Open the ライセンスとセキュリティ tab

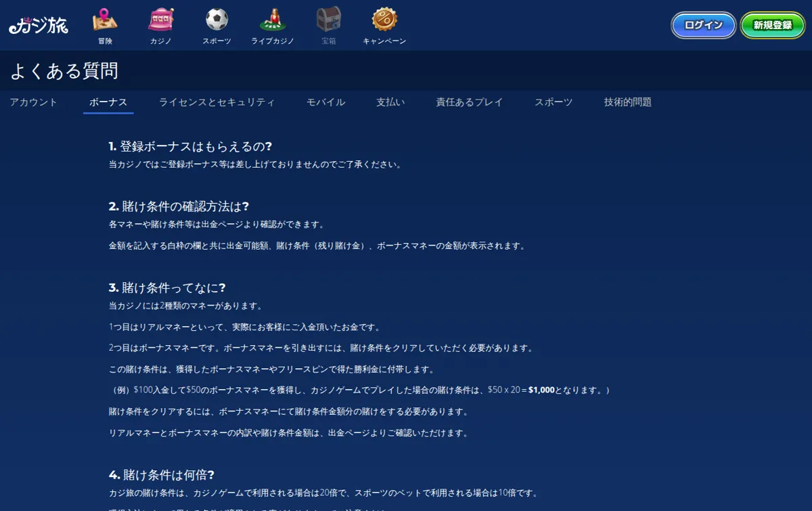(217, 102)
